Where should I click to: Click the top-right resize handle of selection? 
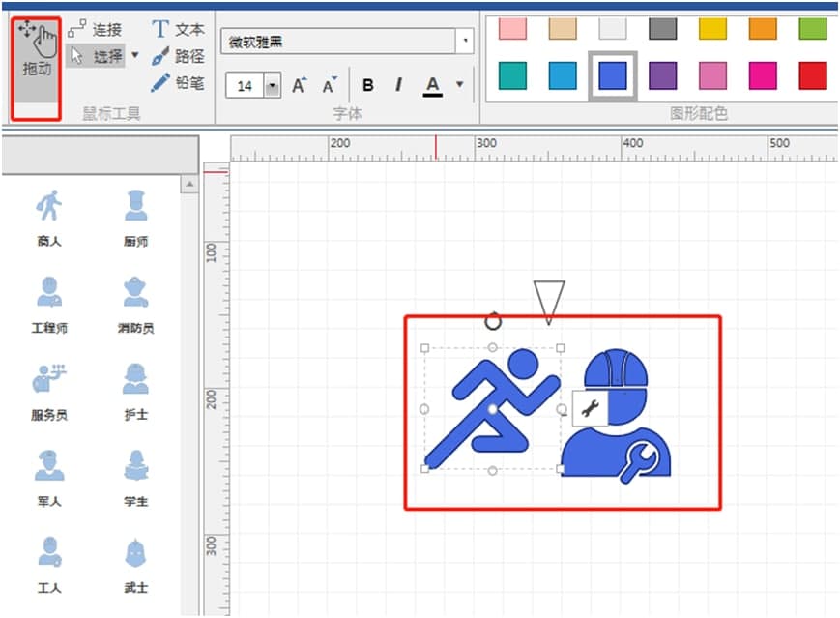(x=561, y=348)
